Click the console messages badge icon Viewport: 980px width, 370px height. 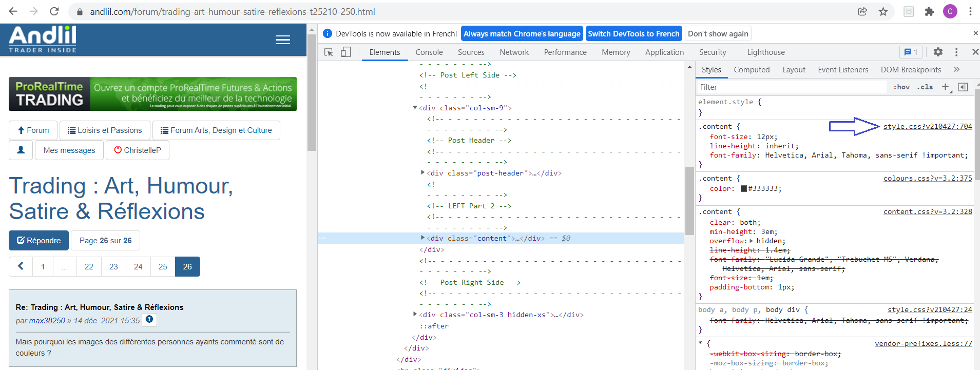[x=911, y=52]
